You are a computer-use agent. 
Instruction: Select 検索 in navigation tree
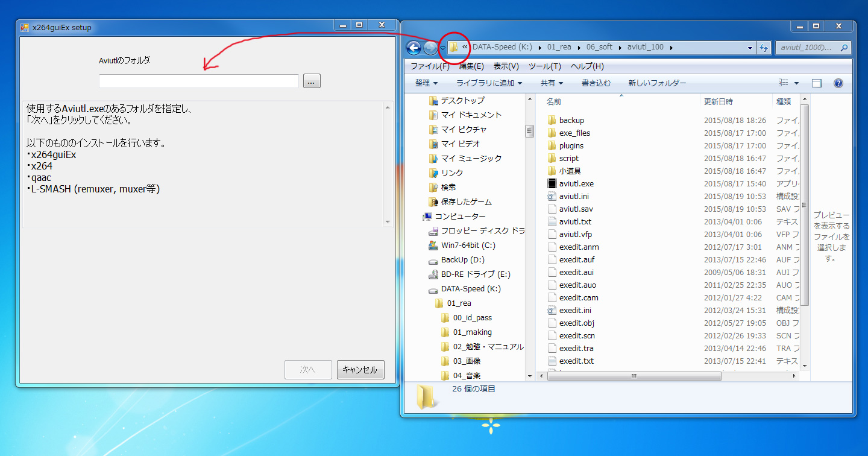[448, 187]
